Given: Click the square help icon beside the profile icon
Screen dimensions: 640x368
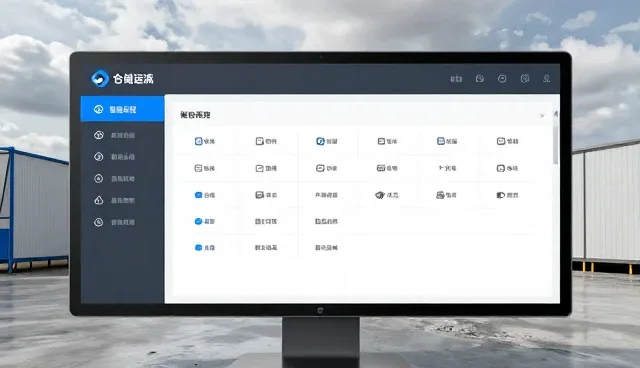Looking at the screenshot, I should coord(525,78).
